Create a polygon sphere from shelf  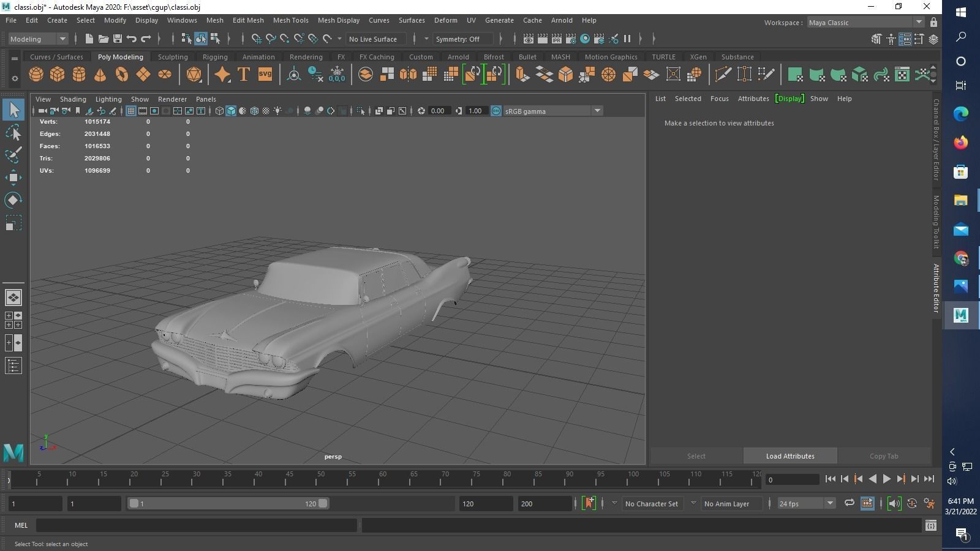click(36, 75)
